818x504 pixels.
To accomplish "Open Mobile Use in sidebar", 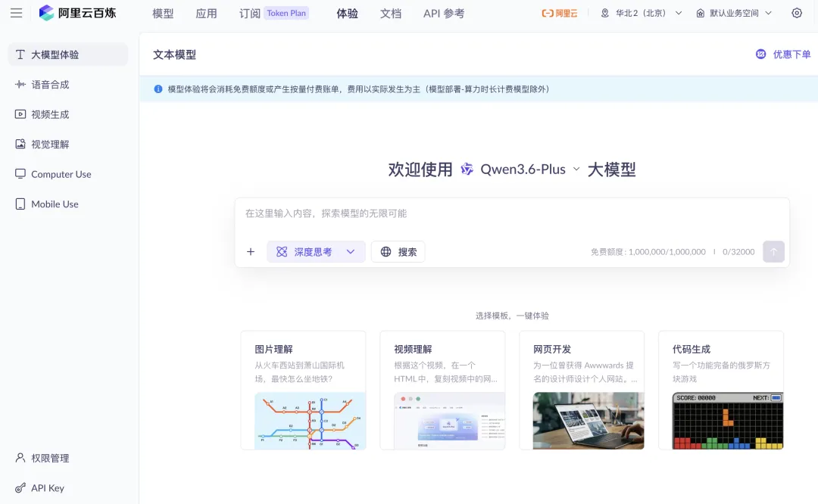I will pyautogui.click(x=68, y=204).
